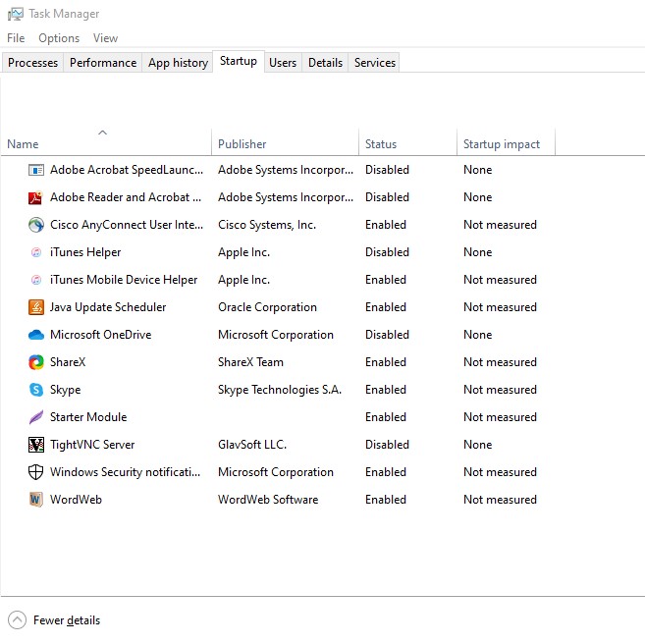Select the Microsoft OneDrive name
The height and width of the screenshot is (644, 645).
(x=101, y=335)
